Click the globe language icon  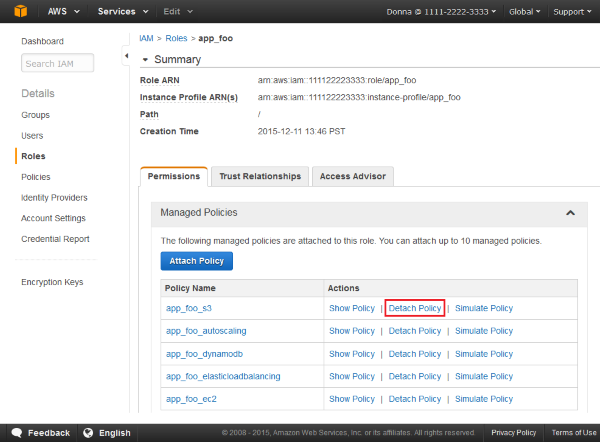tap(88, 433)
